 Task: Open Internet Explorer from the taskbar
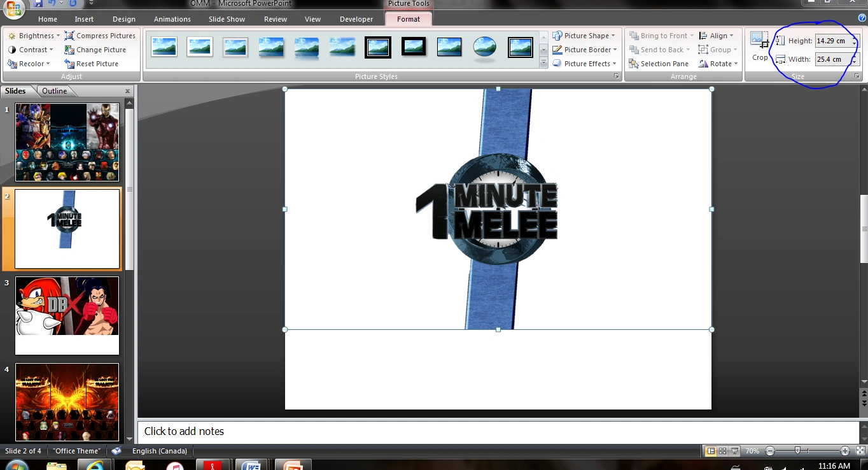[95, 465]
